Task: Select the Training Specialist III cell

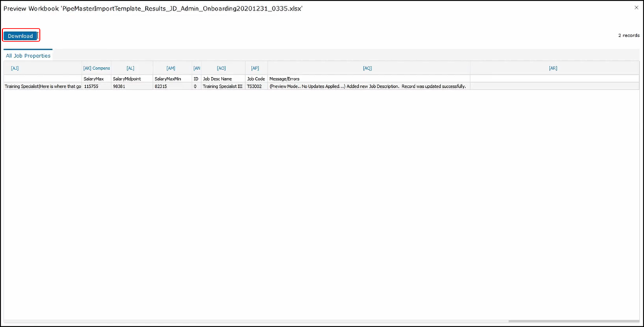Action: (222, 86)
